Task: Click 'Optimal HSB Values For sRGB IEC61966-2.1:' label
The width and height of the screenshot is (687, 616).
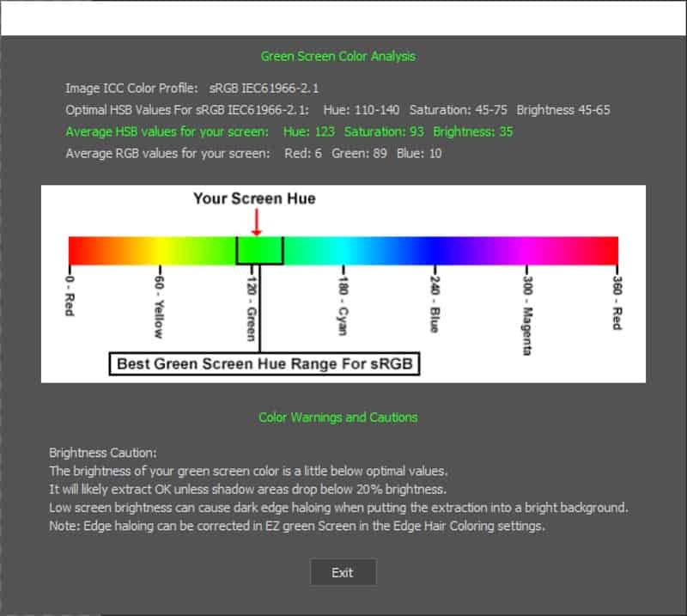Action: click(x=187, y=110)
